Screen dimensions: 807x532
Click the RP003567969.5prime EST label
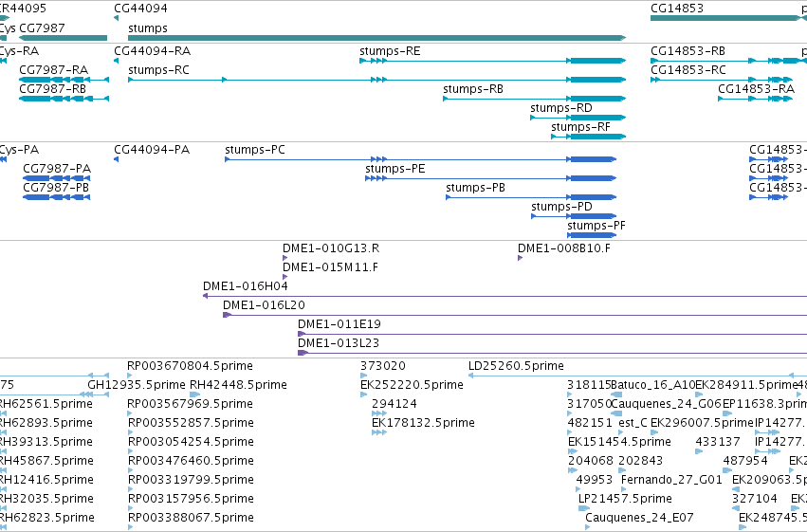[191, 404]
